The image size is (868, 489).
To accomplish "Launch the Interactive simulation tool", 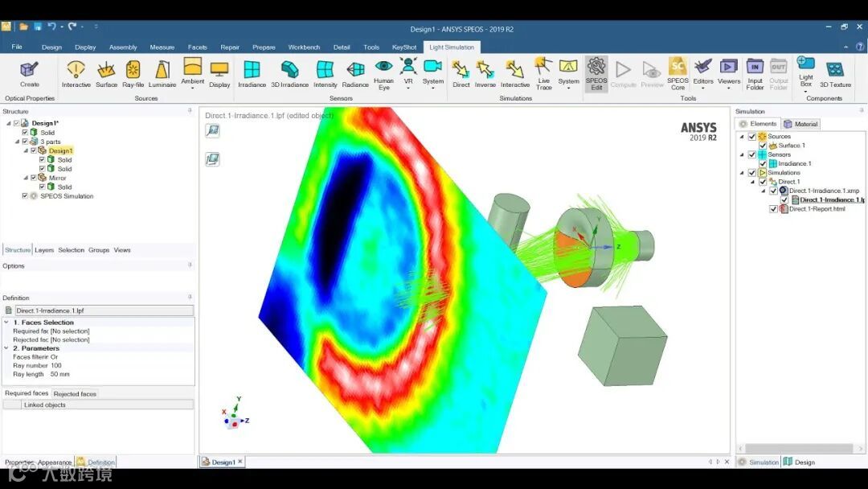I will pos(515,74).
